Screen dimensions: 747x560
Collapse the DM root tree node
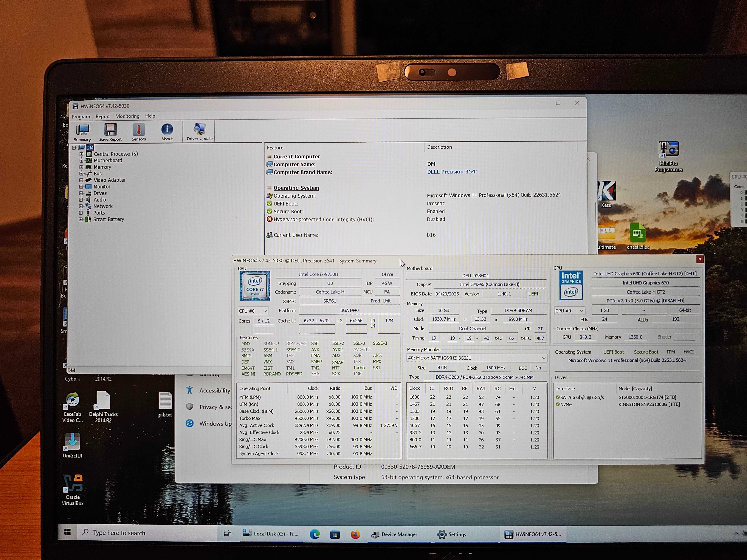74,147
